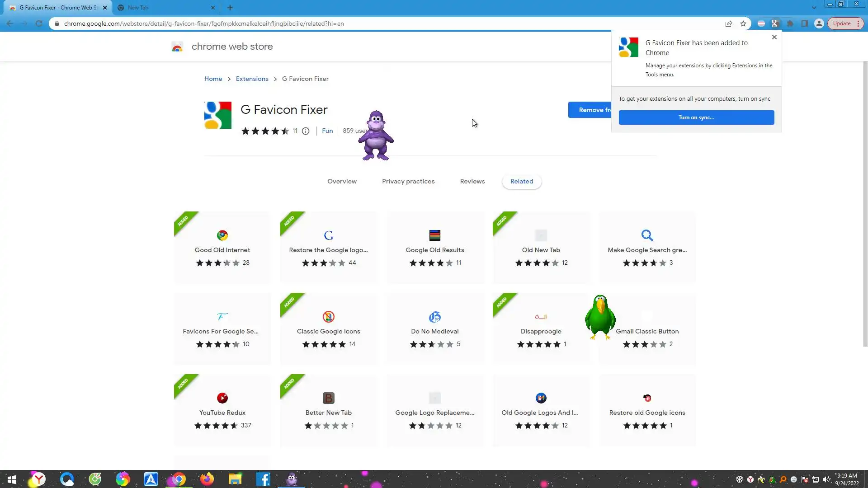Switch to the Reviews tab
The height and width of the screenshot is (488, 868).
(x=472, y=181)
